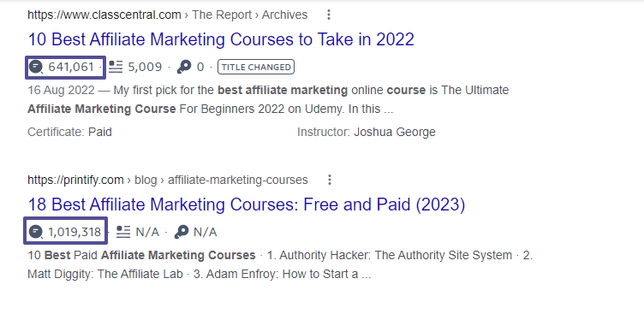The width and height of the screenshot is (644, 314).
Task: Click the keywords value 0
Action: pyautogui.click(x=200, y=67)
